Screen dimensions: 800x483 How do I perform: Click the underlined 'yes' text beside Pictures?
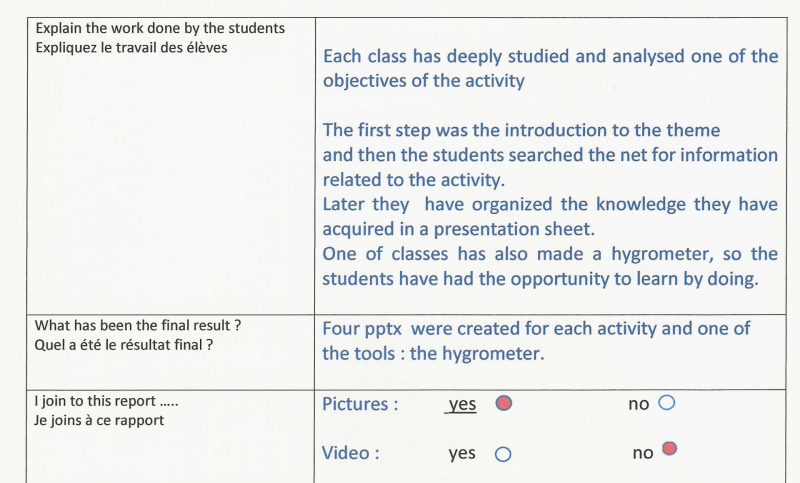[x=462, y=404]
